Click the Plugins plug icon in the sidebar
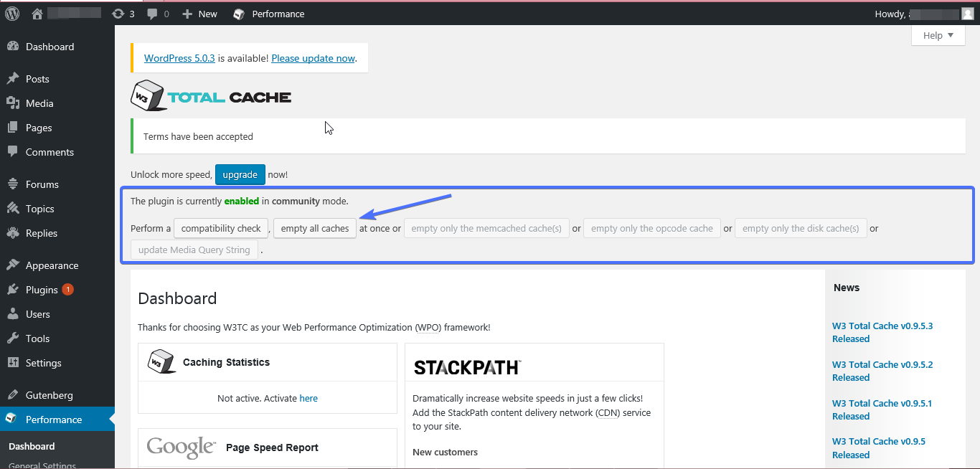980x469 pixels. (x=13, y=290)
